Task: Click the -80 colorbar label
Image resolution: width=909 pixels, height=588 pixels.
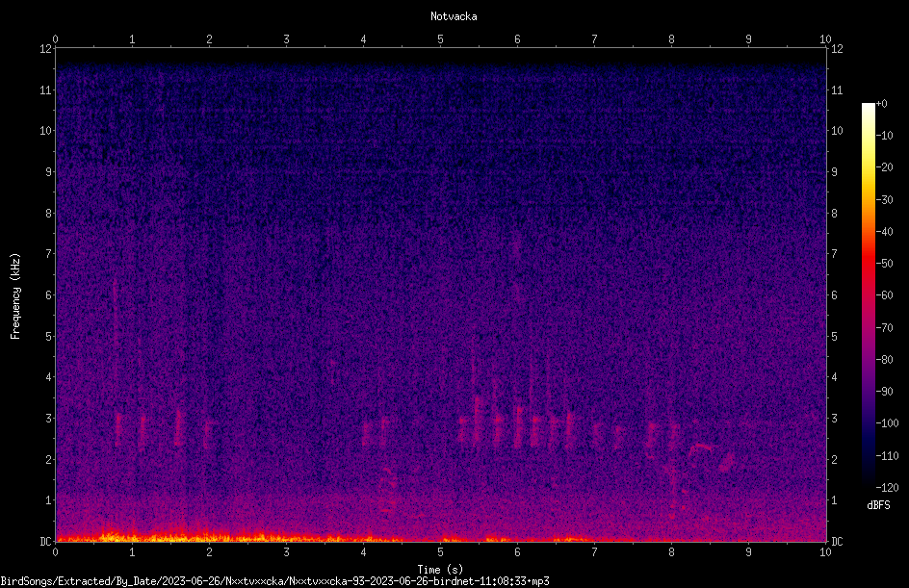Action: coord(884,360)
